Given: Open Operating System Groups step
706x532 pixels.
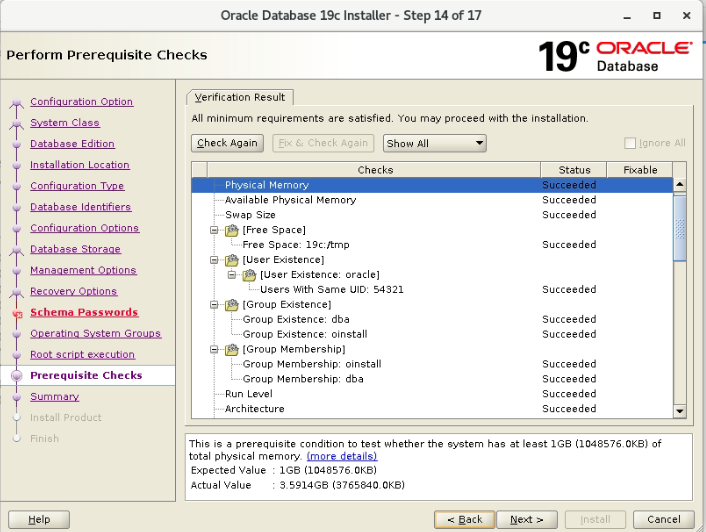Looking at the screenshot, I should coord(95,333).
